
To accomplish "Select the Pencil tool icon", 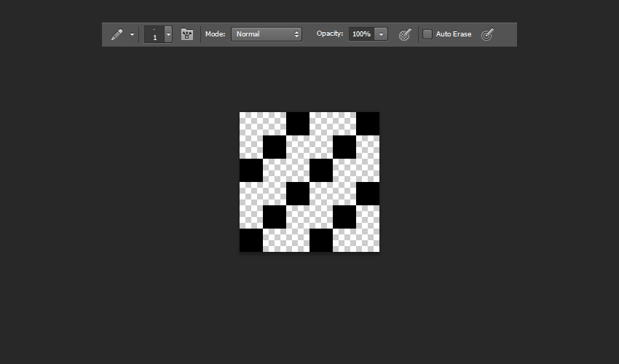I will (117, 34).
